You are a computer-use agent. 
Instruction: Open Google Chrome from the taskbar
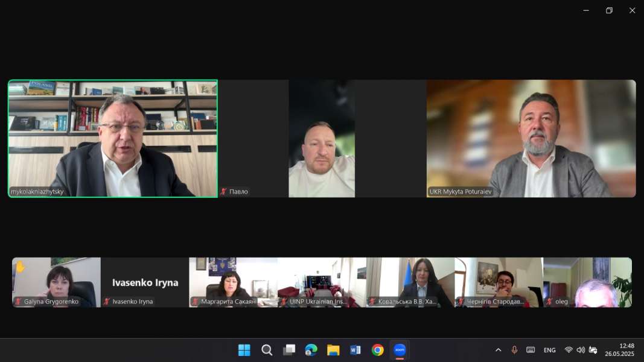[x=377, y=350]
